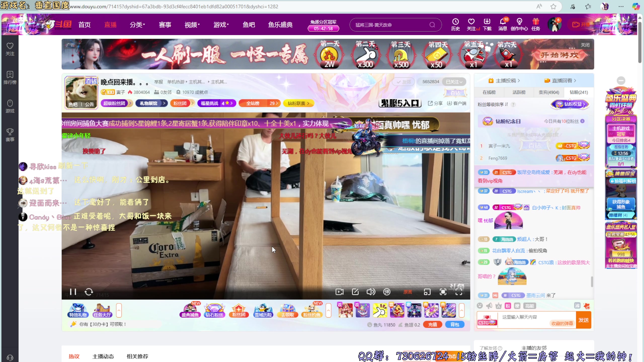Open the chat text style A icon
This screenshot has height=362, width=644.
tap(498, 306)
